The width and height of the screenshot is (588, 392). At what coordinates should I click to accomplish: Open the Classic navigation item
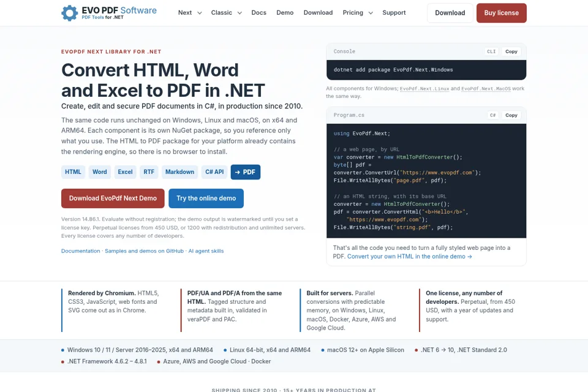pyautogui.click(x=221, y=13)
